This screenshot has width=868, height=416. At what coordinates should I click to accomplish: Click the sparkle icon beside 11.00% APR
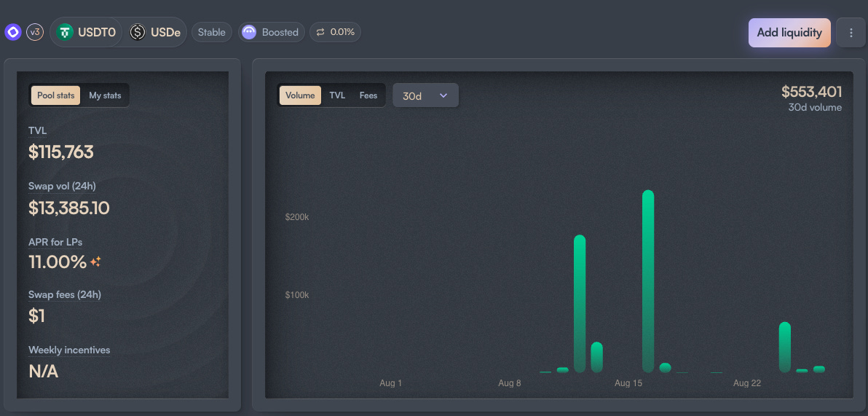96,262
